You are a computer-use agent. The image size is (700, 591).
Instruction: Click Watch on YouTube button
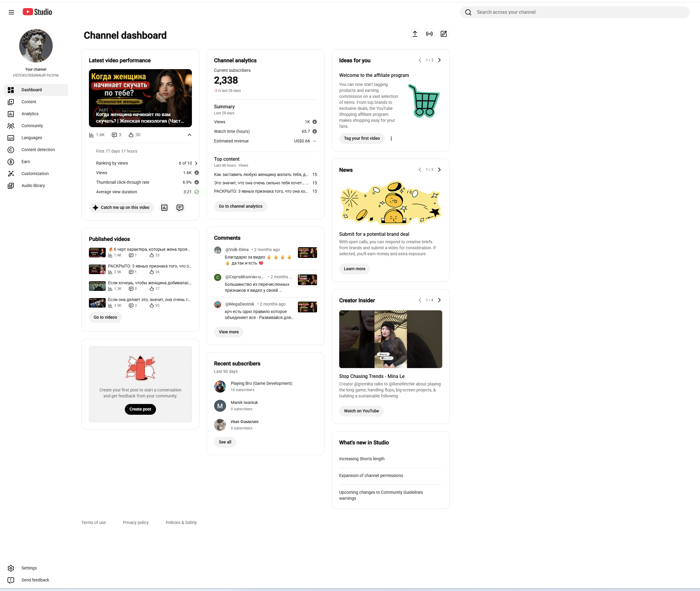point(361,411)
